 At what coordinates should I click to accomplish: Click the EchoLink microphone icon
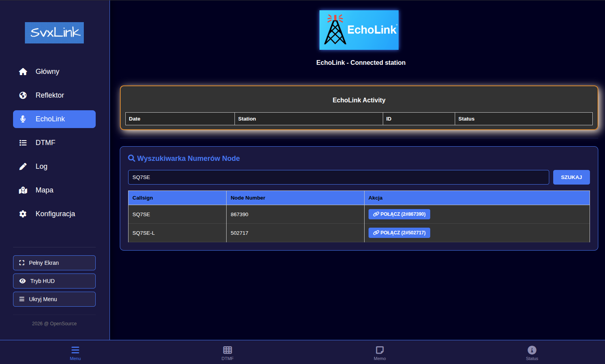click(x=23, y=119)
